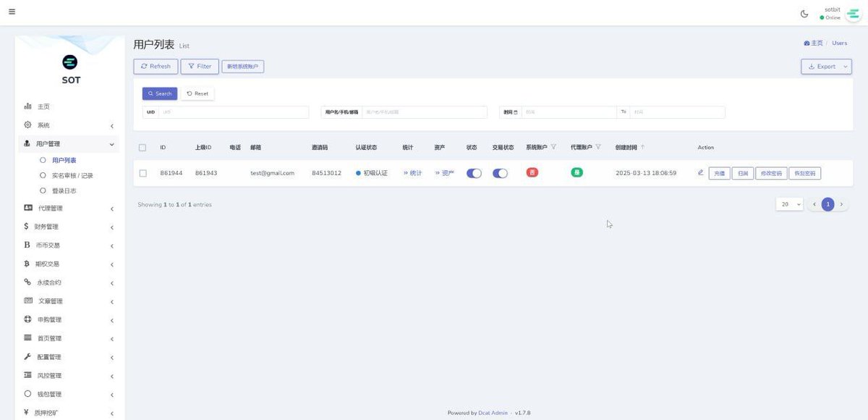Click the 币币交易 B icon
868x420 pixels.
click(x=27, y=245)
